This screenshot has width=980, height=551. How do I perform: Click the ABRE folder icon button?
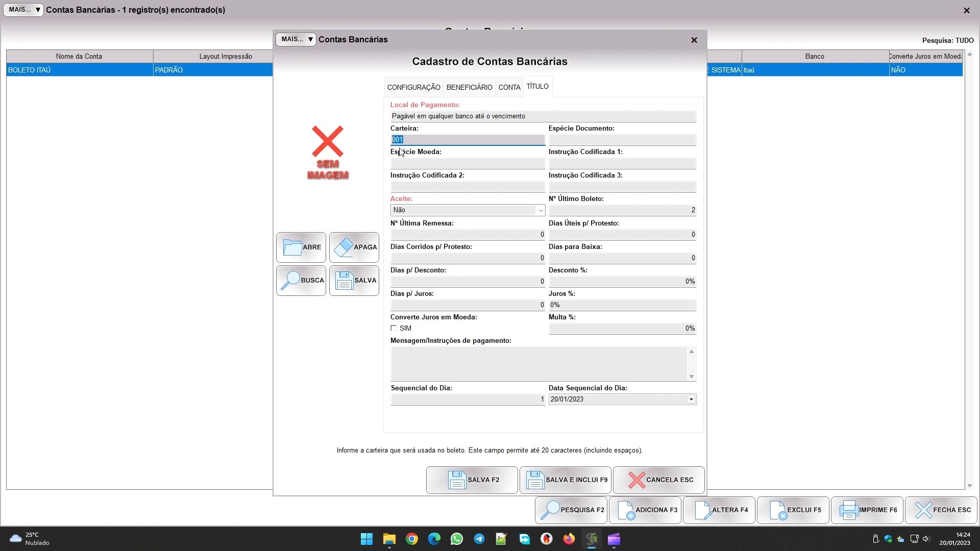pyautogui.click(x=301, y=247)
